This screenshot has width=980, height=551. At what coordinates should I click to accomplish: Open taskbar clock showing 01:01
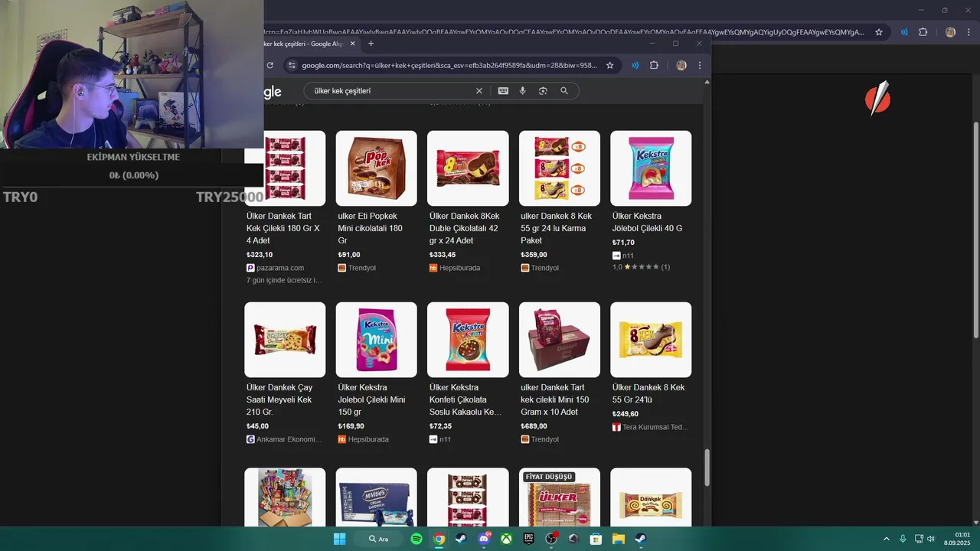pyautogui.click(x=957, y=539)
